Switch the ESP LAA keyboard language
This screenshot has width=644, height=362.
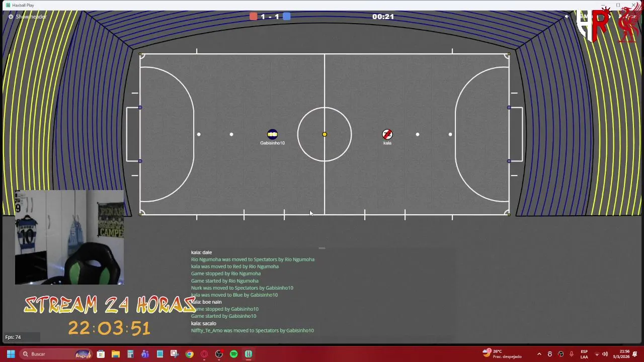(584, 354)
